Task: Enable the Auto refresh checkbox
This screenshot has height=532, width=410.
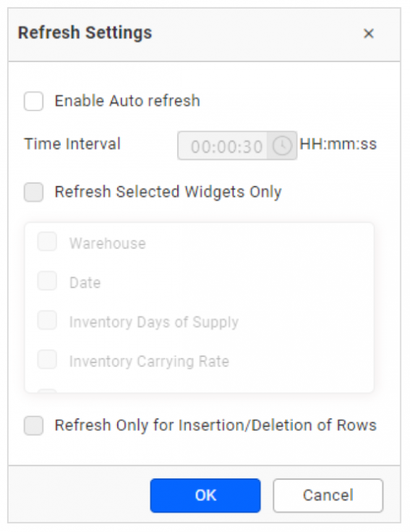Action: click(x=33, y=101)
